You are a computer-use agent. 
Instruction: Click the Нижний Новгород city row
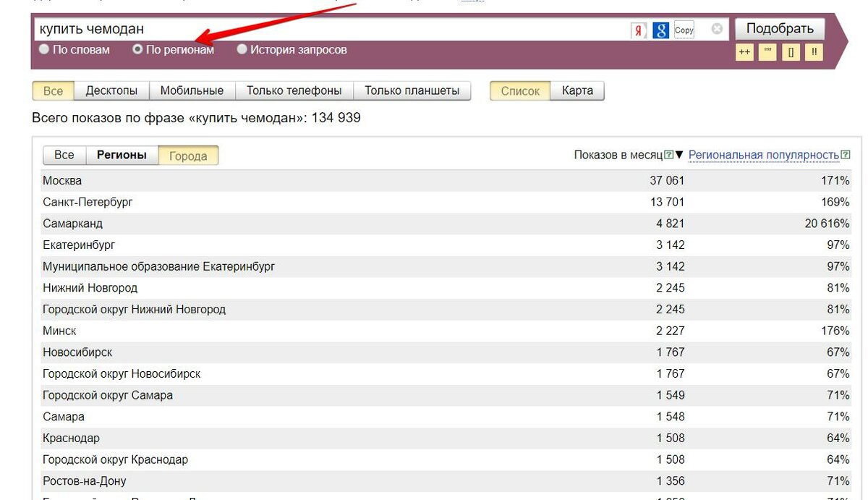[x=446, y=288]
